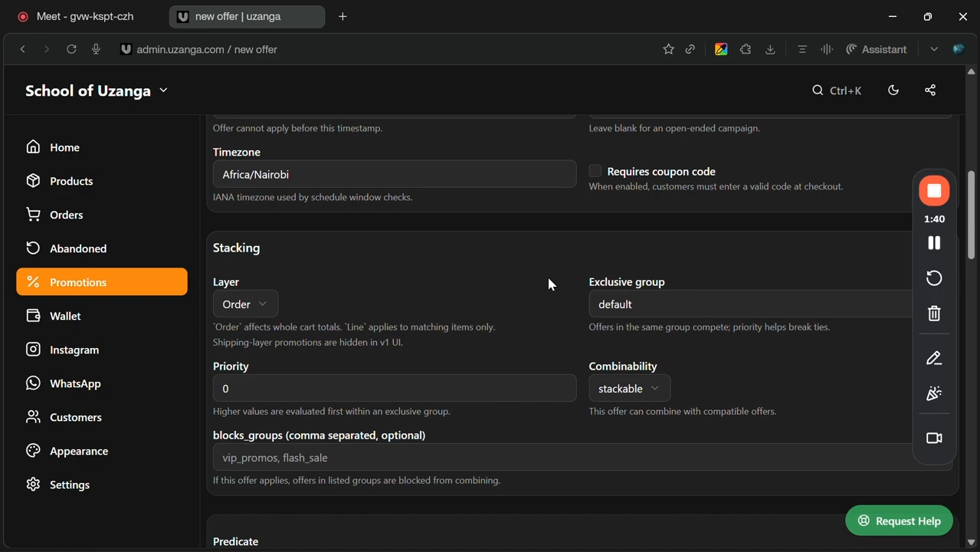Click the Appearance palette icon

click(x=33, y=451)
